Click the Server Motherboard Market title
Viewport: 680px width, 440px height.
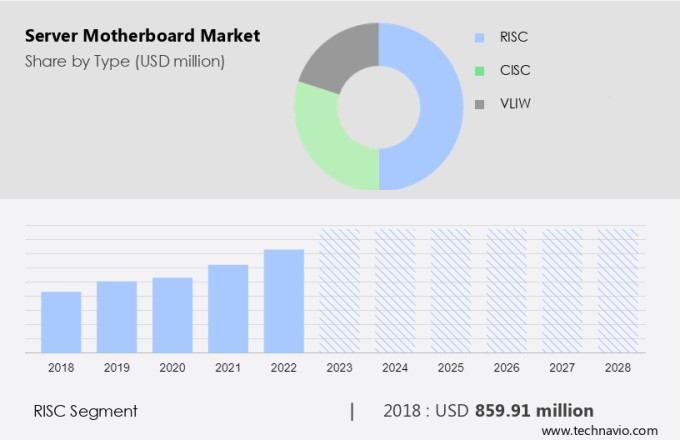point(142,36)
